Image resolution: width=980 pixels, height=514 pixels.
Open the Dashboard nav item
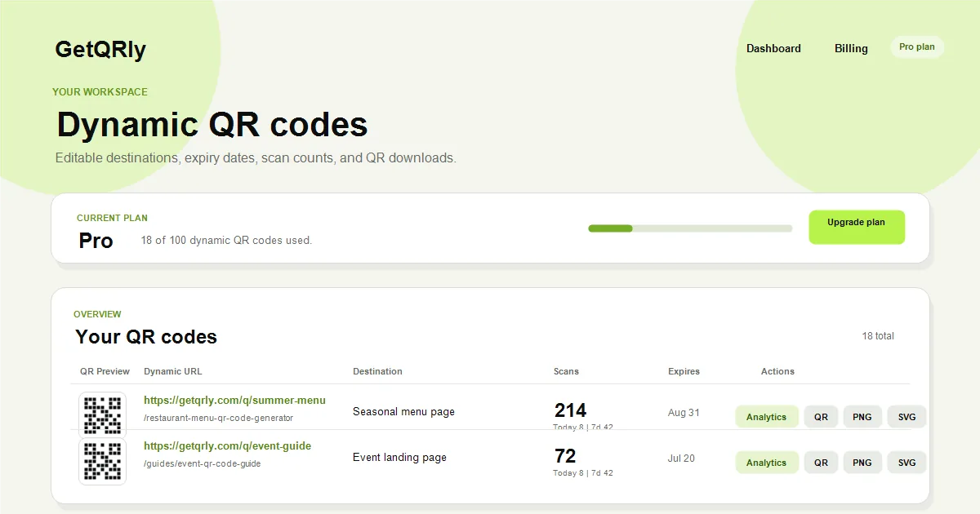(773, 48)
